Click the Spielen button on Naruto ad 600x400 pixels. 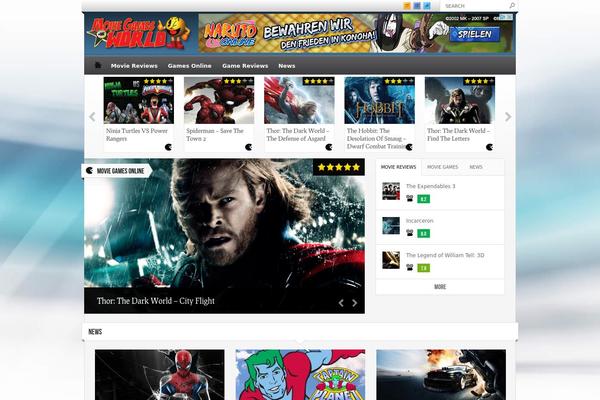475,34
